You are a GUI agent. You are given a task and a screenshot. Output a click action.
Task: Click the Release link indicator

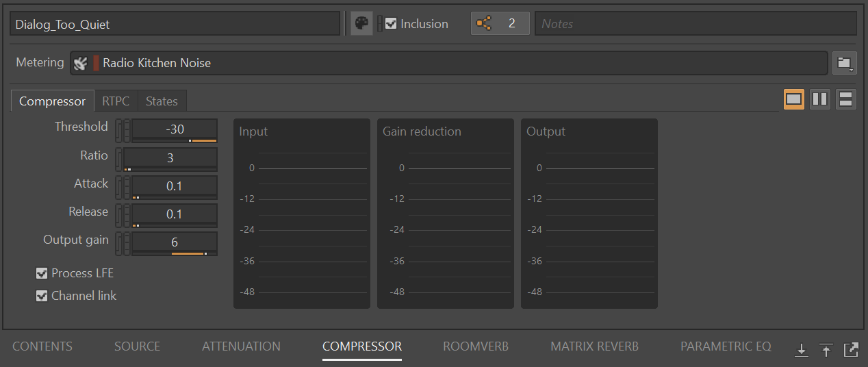pos(118,215)
